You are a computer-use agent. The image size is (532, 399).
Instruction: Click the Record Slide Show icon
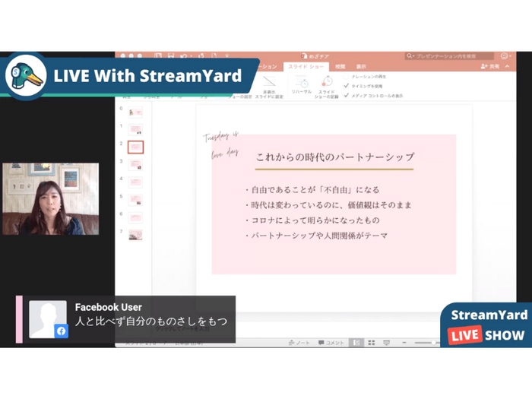(327, 82)
